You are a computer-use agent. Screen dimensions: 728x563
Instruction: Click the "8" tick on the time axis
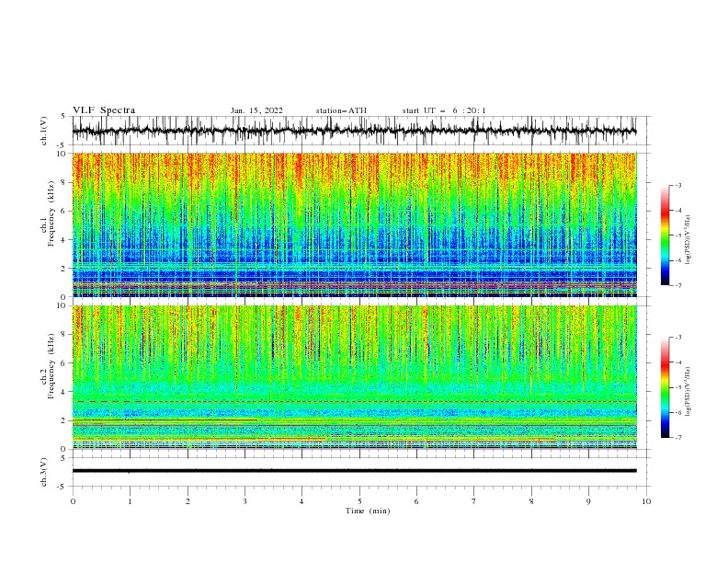[531, 501]
